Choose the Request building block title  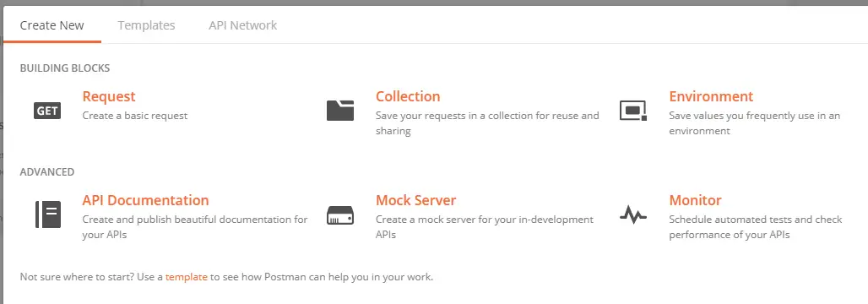(109, 96)
